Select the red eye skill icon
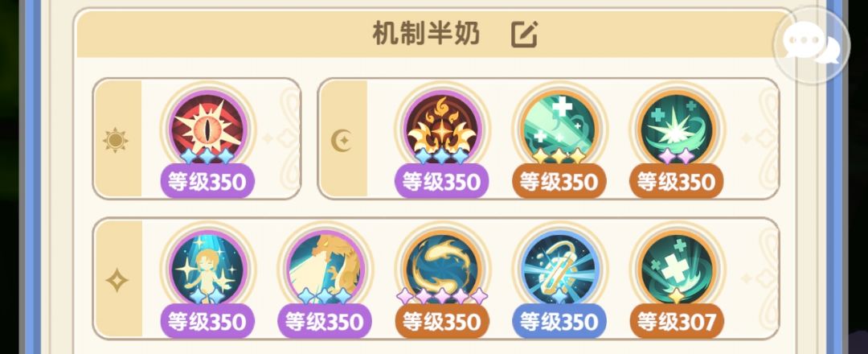This screenshot has height=354, width=868. [x=207, y=129]
